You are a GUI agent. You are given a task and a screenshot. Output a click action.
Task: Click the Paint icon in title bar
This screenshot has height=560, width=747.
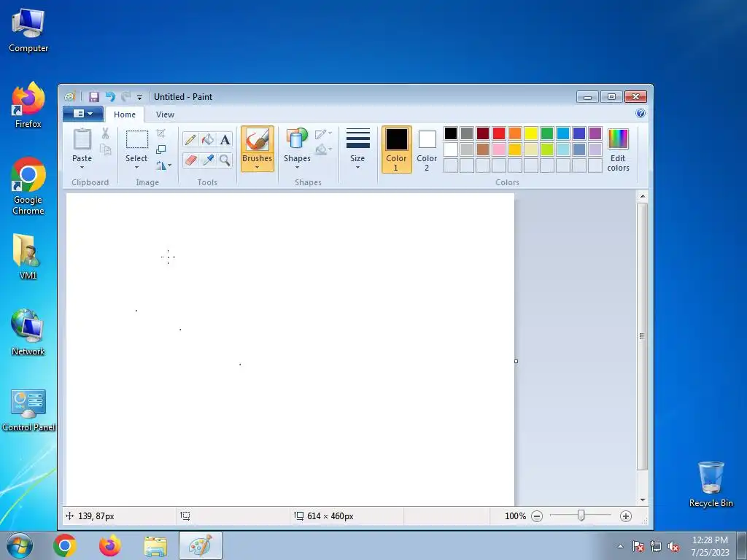click(x=70, y=97)
